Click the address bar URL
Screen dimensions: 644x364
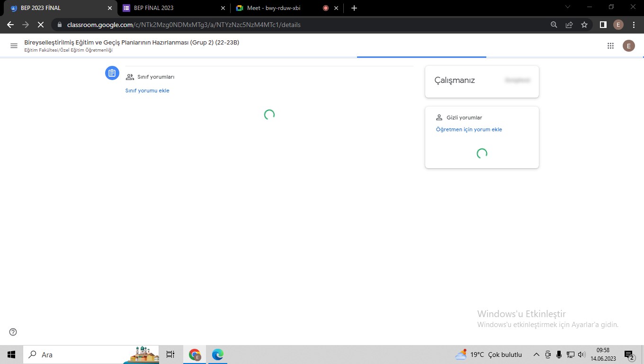[184, 25]
